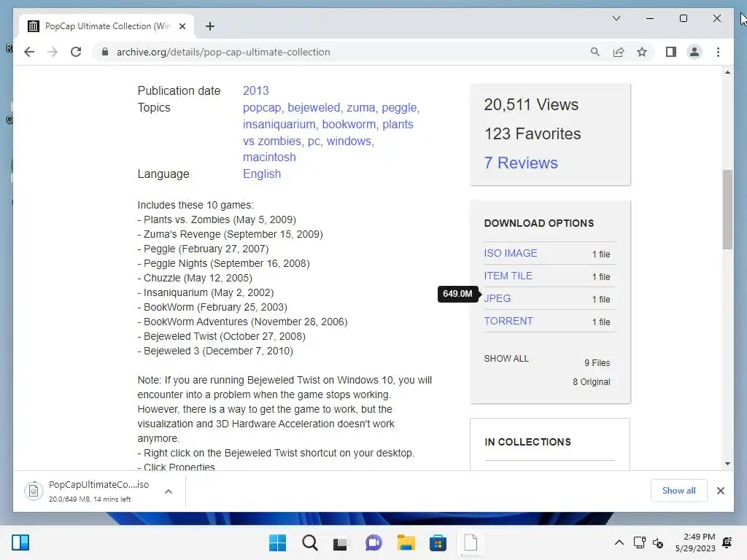
Task: Bookmark this tab with the star
Action: click(x=642, y=52)
